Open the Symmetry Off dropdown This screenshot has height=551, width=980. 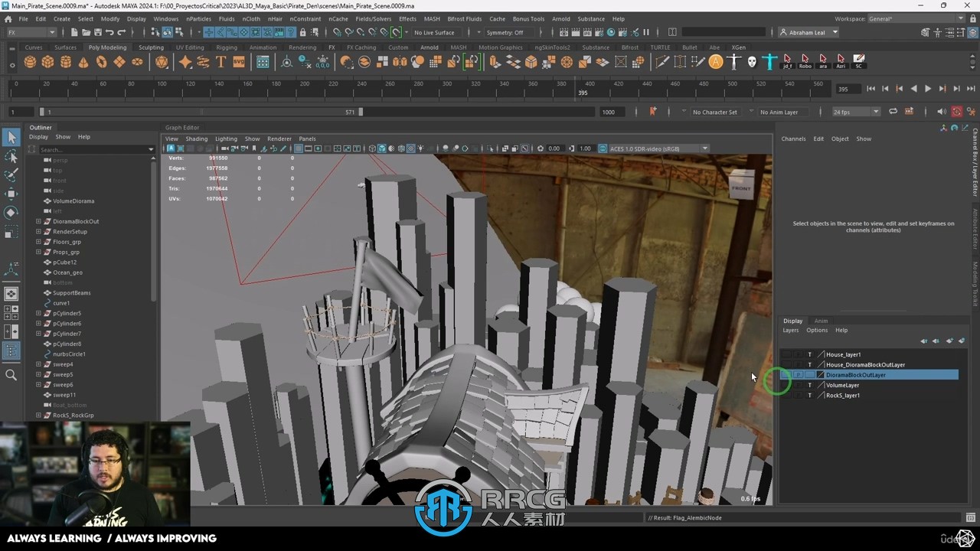508,32
